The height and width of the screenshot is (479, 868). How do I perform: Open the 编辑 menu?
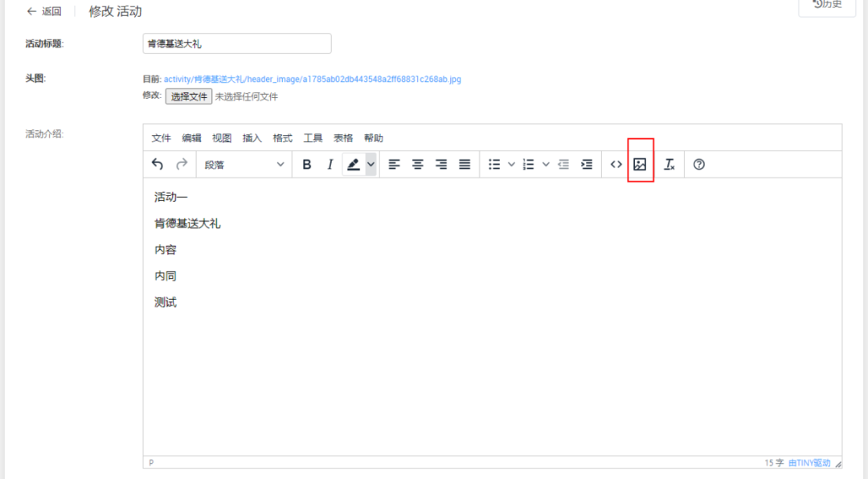coord(191,138)
